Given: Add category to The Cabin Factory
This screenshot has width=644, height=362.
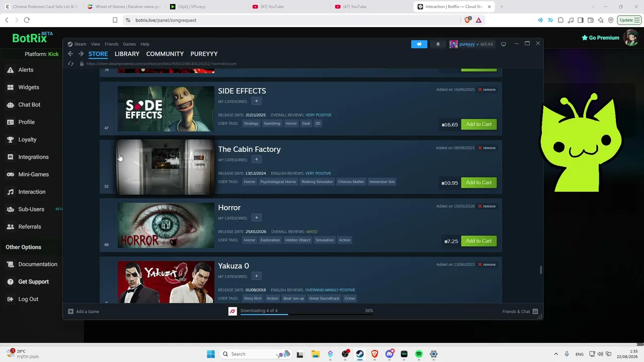Looking at the screenshot, I should (256, 160).
